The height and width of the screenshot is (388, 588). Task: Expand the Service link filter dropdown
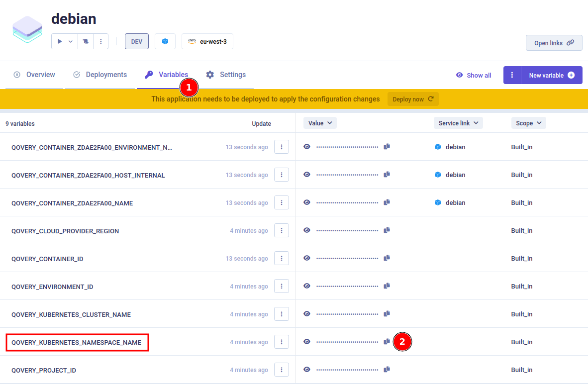(458, 123)
